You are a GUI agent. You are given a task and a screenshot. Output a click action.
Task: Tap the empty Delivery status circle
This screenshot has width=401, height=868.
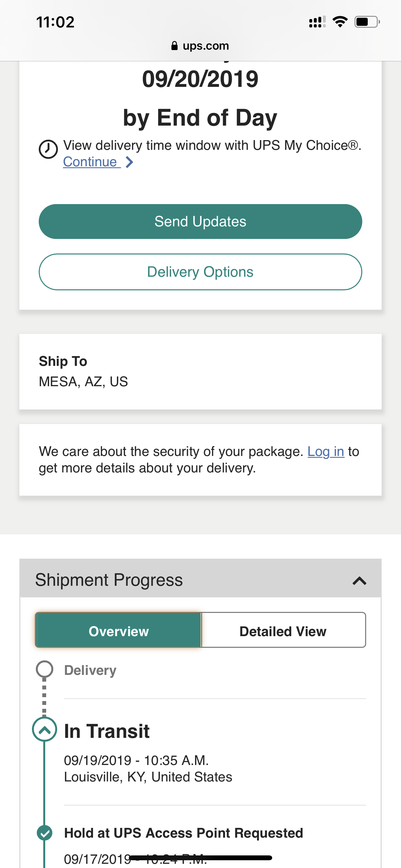tap(45, 669)
